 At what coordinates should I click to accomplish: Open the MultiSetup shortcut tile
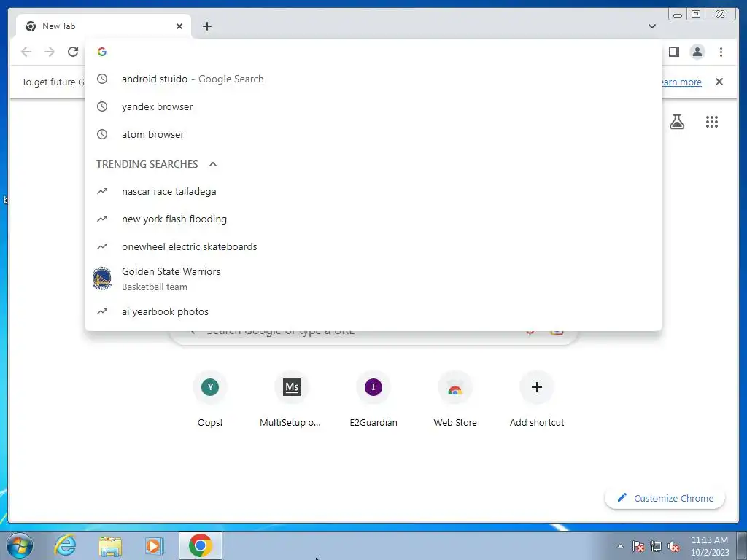[x=292, y=399]
